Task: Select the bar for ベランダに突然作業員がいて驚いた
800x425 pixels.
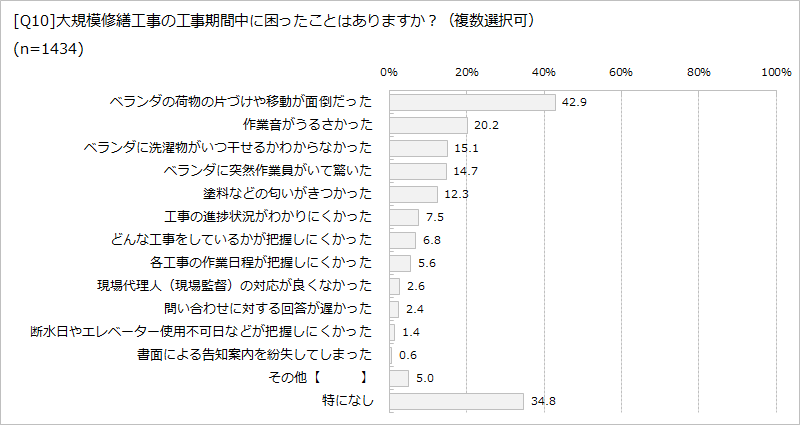Action: click(x=418, y=171)
